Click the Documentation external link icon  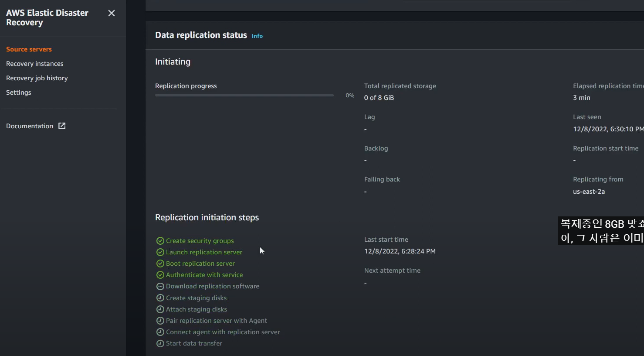(x=62, y=126)
